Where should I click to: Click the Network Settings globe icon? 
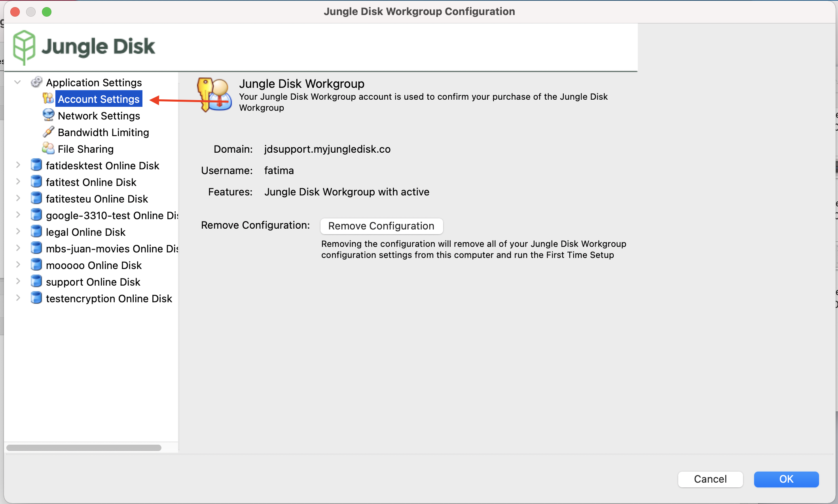coord(48,115)
